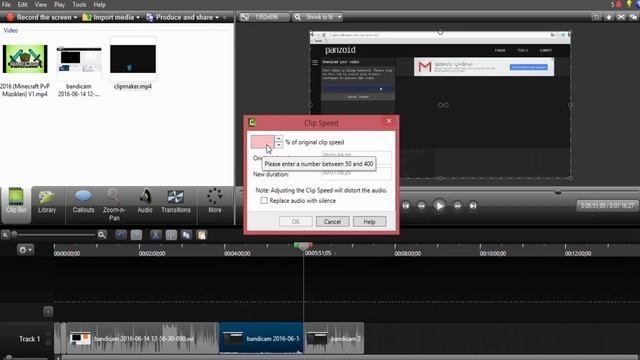
Task: Click the rewind step back button
Action: pos(422,206)
